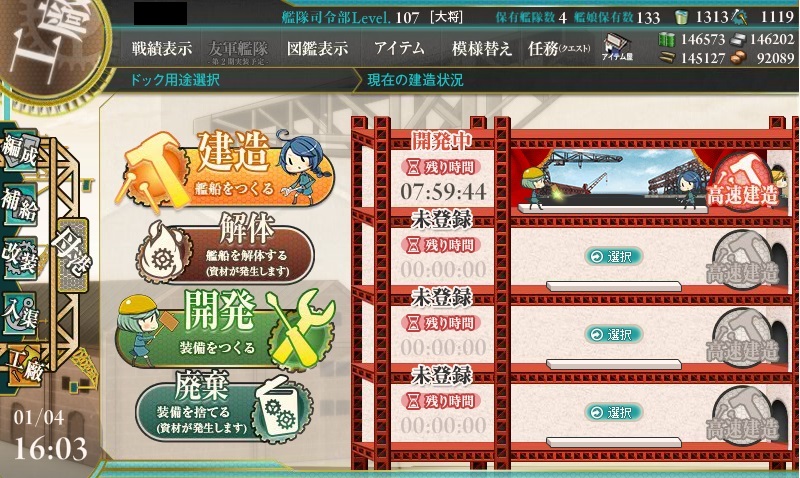Open the アイテム屋 item shop icon
The image size is (800, 478).
tap(617, 47)
